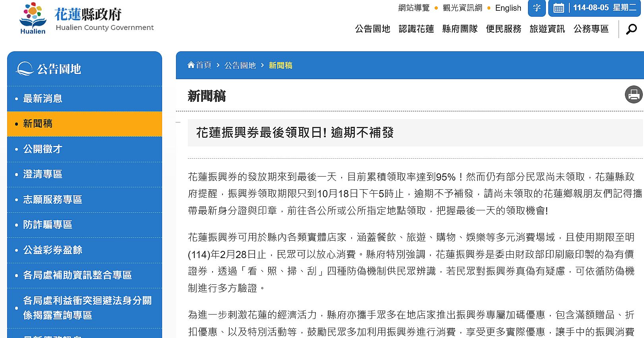Click the 公告園地 sidebar header icon

(24, 69)
